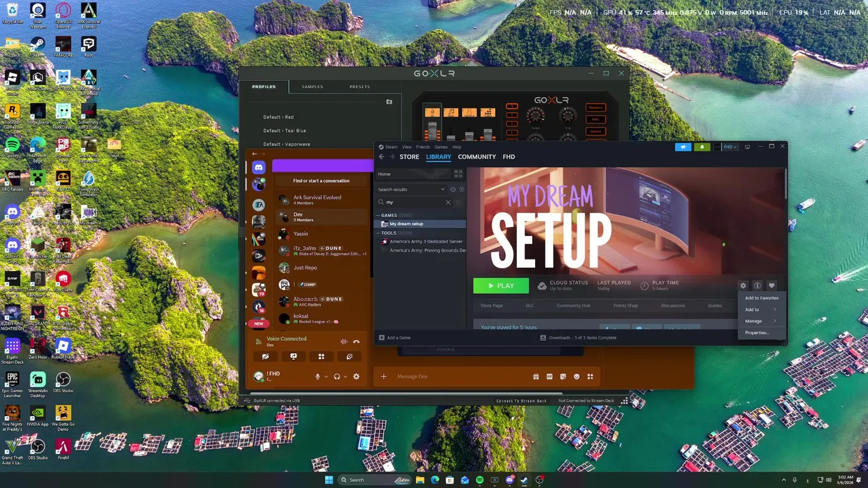
Task: Open headphone output options arrow in Discord
Action: pyautogui.click(x=344, y=377)
